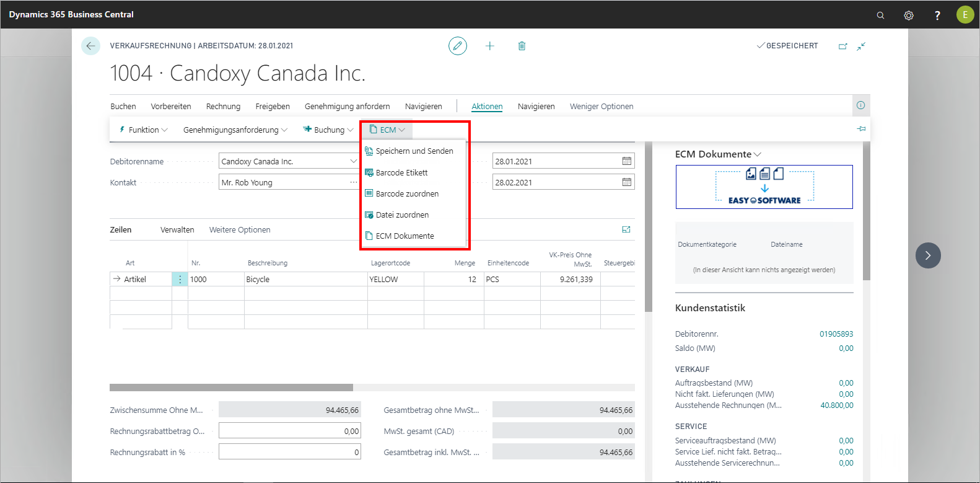Click the edit pencil icon
Screen dimensions: 980x483
click(458, 46)
